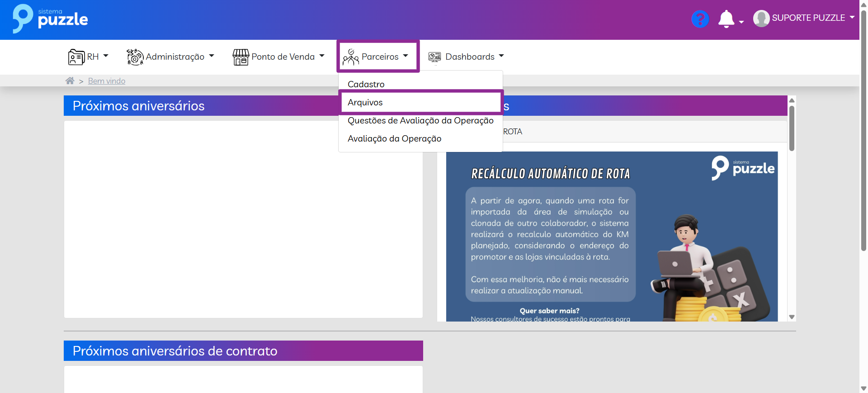This screenshot has height=393, width=868.
Task: Click the Dashboards monitor icon
Action: [x=434, y=57]
